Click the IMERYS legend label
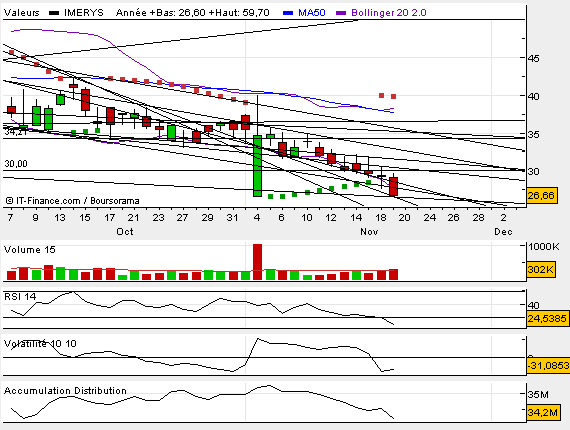The width and height of the screenshot is (570, 430). pos(84,13)
